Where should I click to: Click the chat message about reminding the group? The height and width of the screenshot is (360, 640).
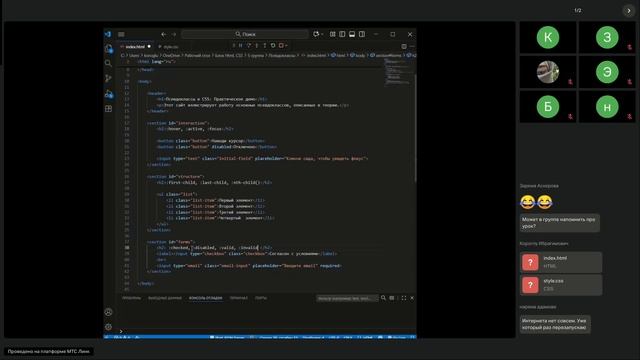(560, 223)
